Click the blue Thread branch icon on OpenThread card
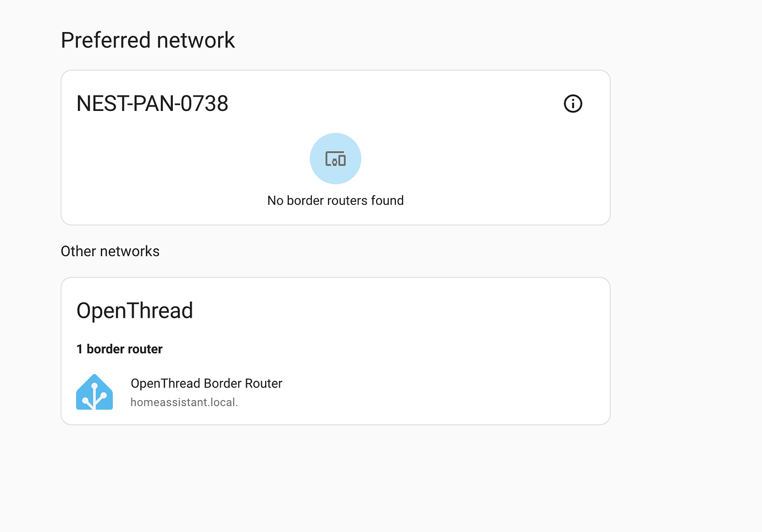The height and width of the screenshot is (532, 762). pyautogui.click(x=94, y=392)
